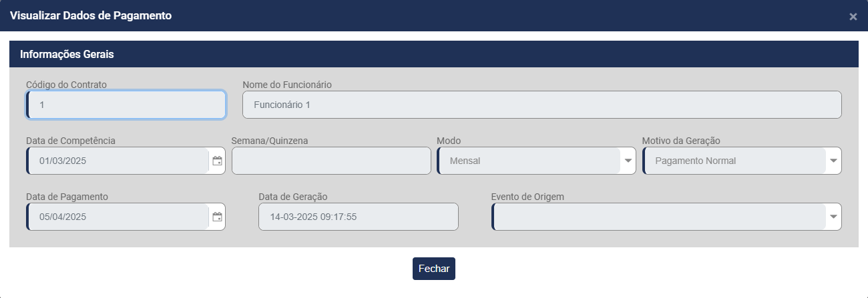Close the dialog with the X icon
This screenshot has height=298, width=868.
pyautogui.click(x=853, y=17)
